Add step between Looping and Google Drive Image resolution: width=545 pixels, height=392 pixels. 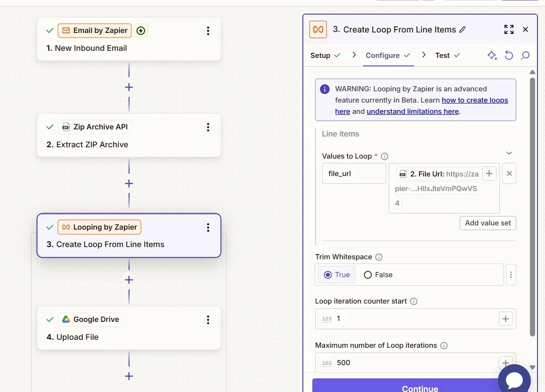pos(129,280)
